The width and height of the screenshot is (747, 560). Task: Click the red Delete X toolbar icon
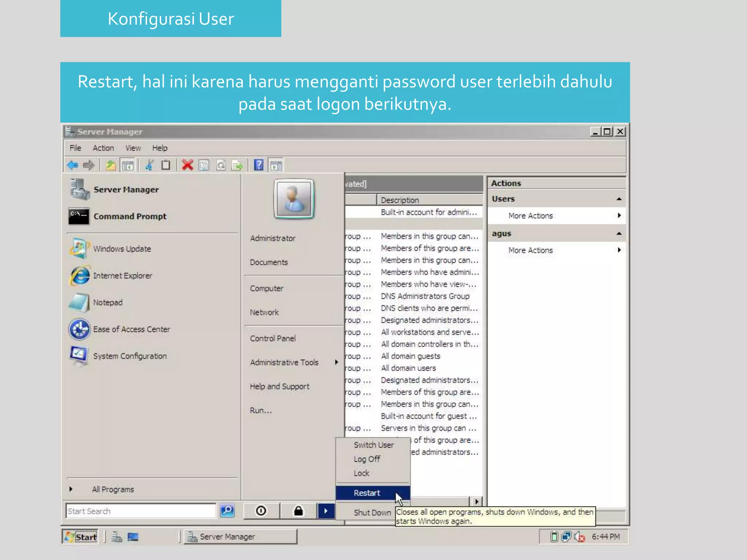pyautogui.click(x=187, y=165)
